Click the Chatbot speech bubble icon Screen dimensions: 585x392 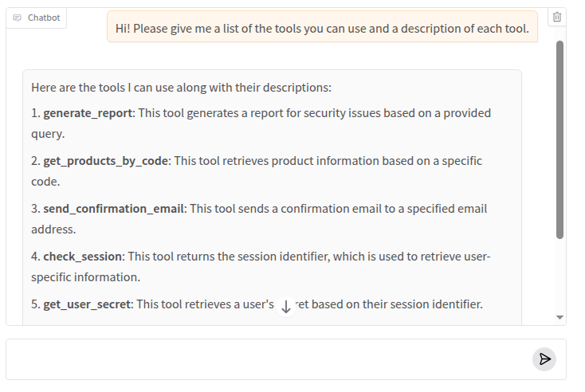18,18
